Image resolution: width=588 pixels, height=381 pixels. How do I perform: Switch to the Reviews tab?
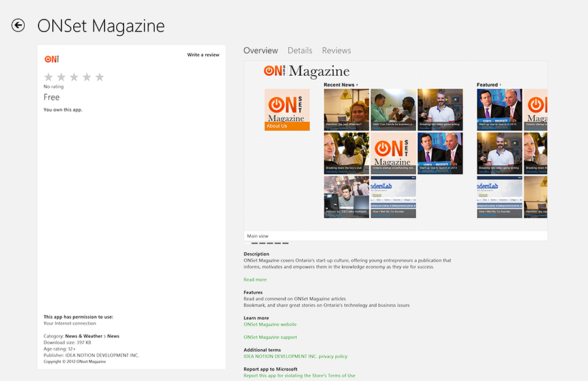[336, 50]
